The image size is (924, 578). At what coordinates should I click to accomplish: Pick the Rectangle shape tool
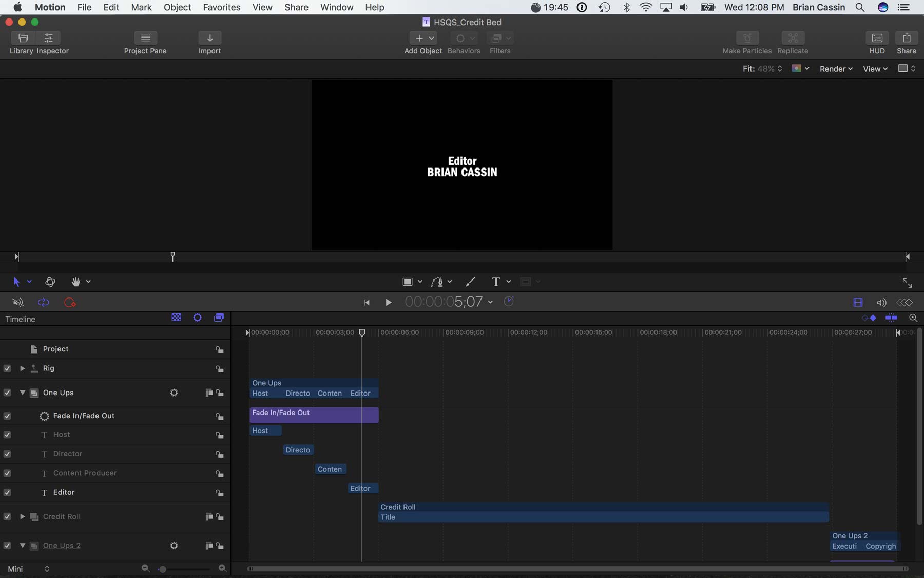[408, 282]
